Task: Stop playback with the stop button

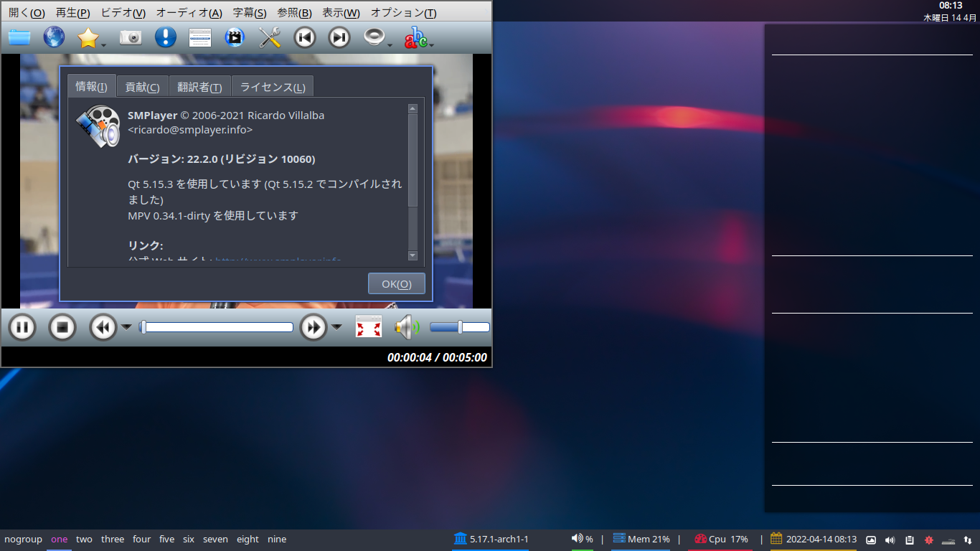Action: tap(62, 328)
